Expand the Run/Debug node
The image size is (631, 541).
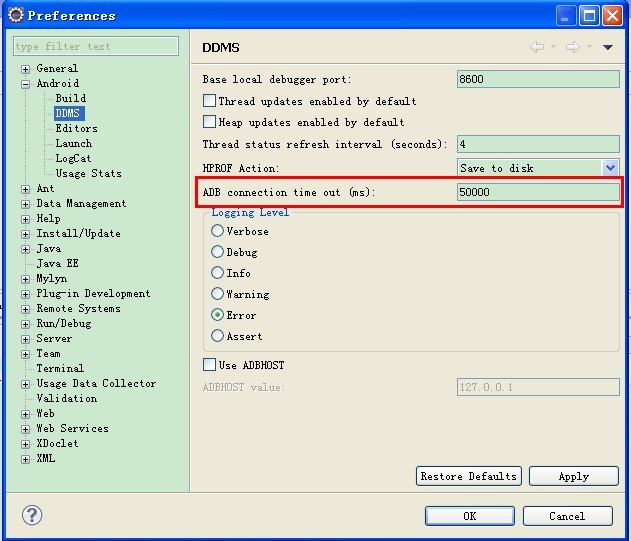click(25, 324)
